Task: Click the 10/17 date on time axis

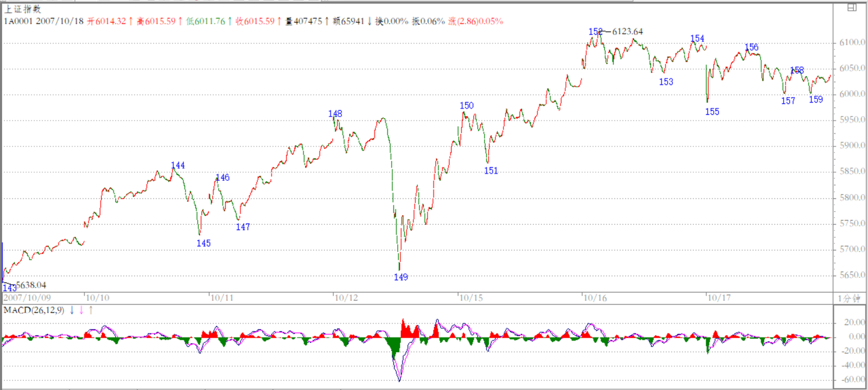Action: point(720,297)
